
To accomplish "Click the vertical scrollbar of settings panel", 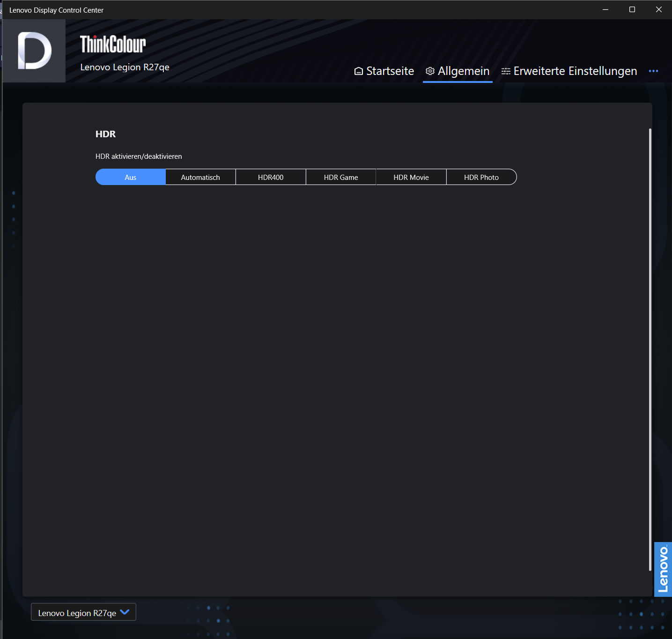I will tap(650, 349).
